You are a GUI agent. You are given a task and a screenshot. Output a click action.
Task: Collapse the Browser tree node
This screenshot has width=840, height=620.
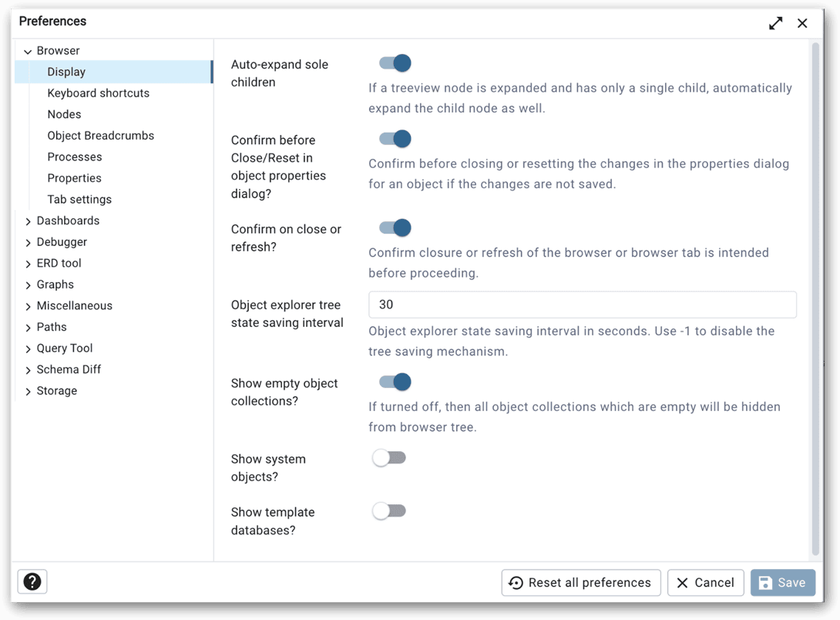tap(28, 52)
